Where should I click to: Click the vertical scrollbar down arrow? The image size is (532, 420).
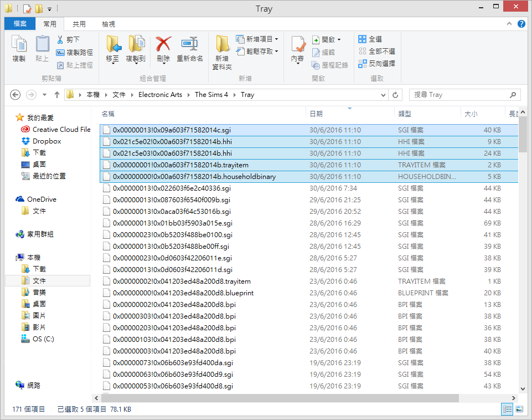point(523,389)
